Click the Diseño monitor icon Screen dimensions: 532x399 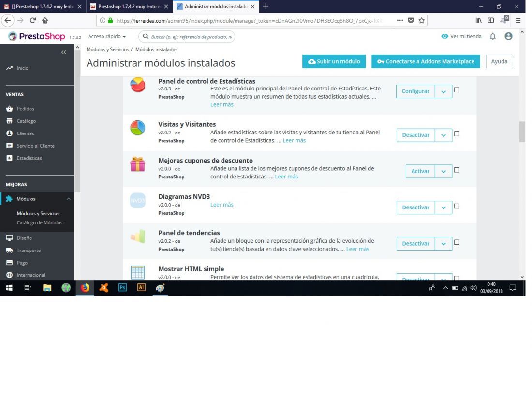(x=10, y=238)
